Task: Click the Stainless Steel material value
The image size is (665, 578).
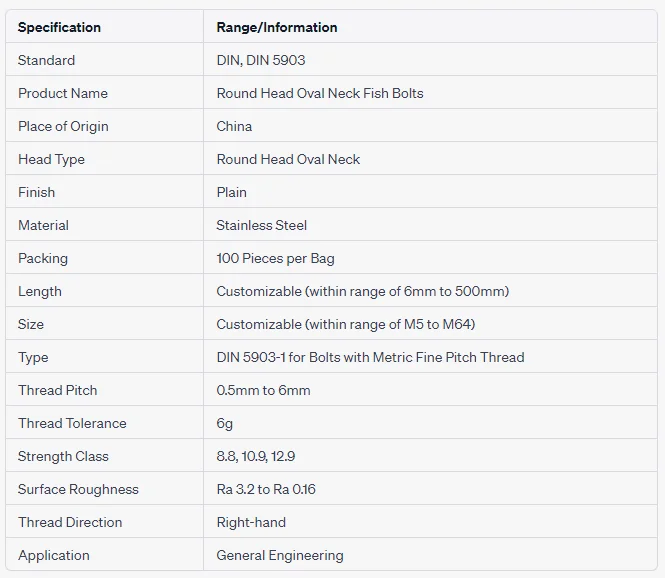Action: pyautogui.click(x=262, y=225)
